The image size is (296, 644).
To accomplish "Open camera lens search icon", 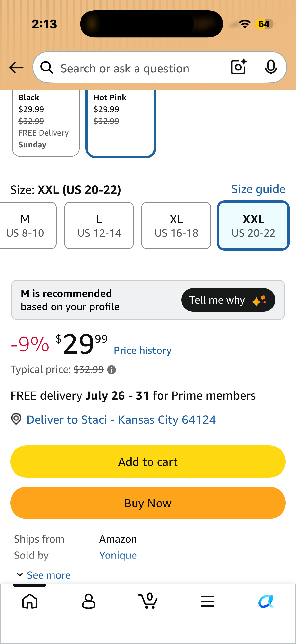I will [239, 67].
